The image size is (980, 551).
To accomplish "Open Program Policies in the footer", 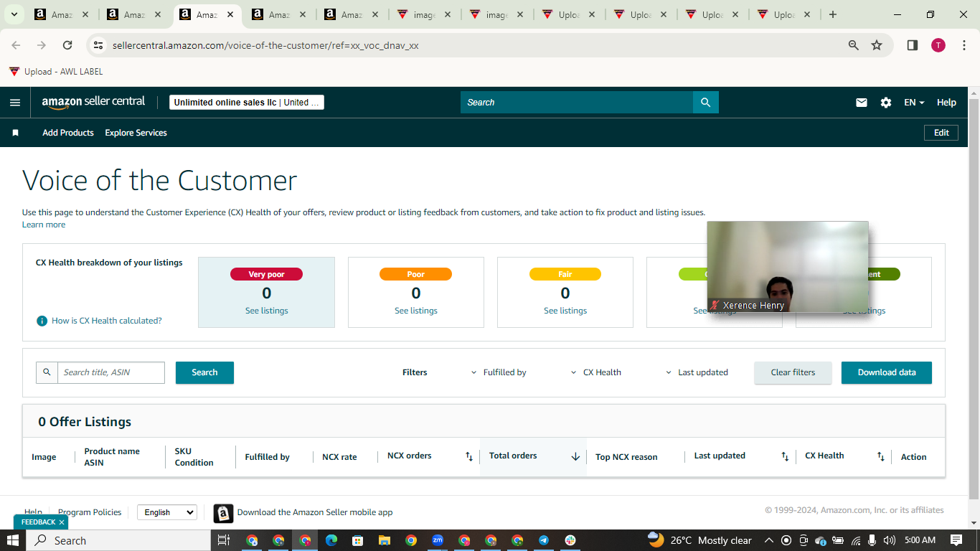I will tap(90, 512).
